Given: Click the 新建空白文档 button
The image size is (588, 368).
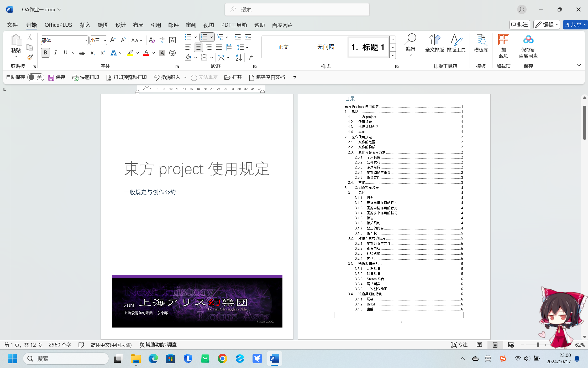Looking at the screenshot, I should point(267,77).
